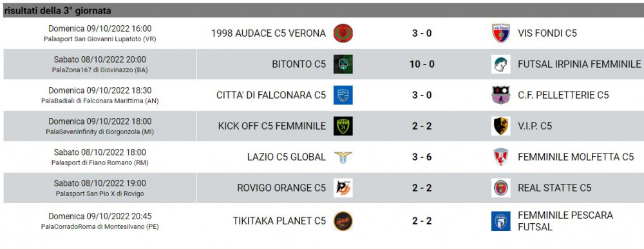Select the 'risultati della 3° giornata' header bar
Image resolution: width=644 pixels, height=249 pixels.
(322, 11)
